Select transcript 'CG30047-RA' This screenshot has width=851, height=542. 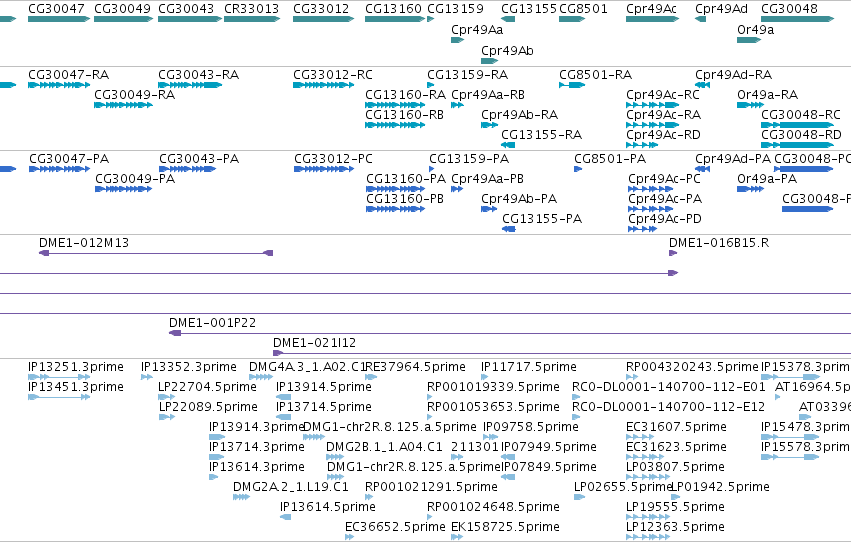coord(68,75)
